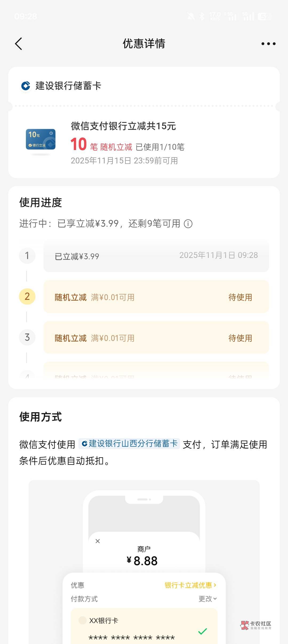Tap the blue 10笔 coupon card thumbnail
The height and width of the screenshot is (644, 288).
click(x=41, y=139)
